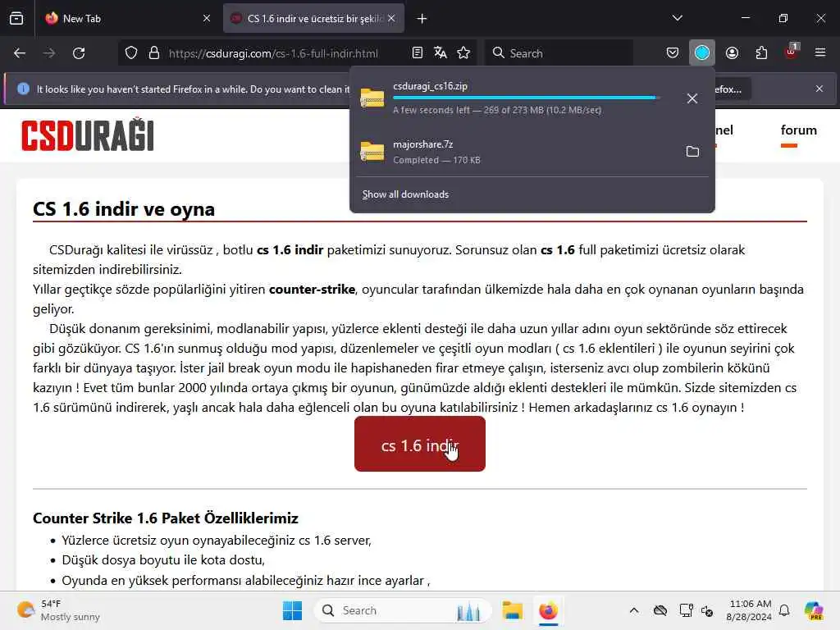Open the Extensions puzzle icon
The image size is (840, 630).
click(761, 52)
